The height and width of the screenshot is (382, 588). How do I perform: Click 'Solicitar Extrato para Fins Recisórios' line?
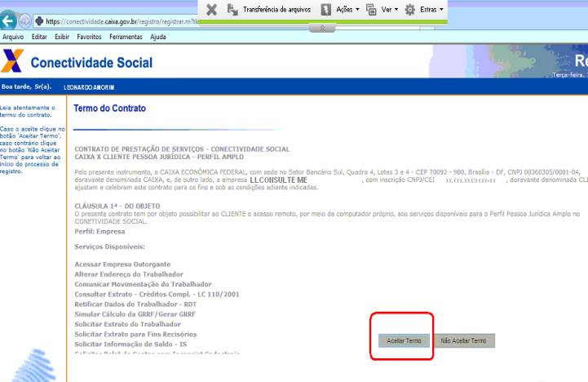pos(135,334)
